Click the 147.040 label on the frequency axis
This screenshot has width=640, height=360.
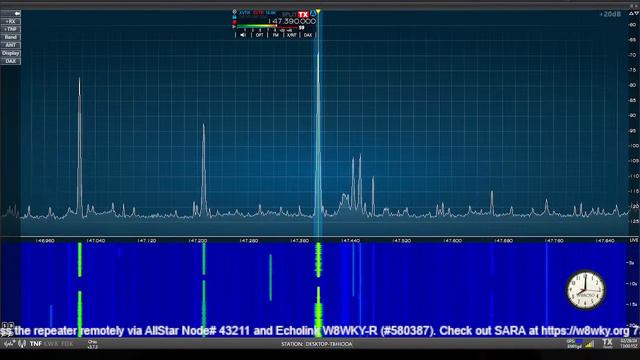[96, 241]
